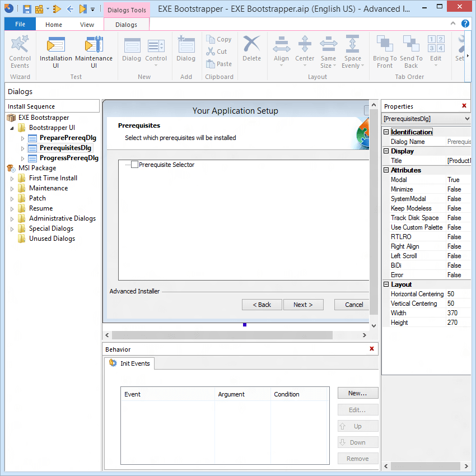Screen dimensions: 476x476
Task: Save the project from quick access toolbar
Action: (27, 9)
